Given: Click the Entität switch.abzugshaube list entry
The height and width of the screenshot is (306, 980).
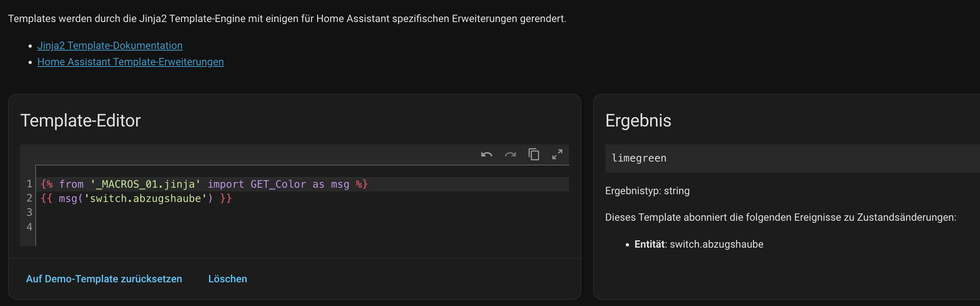Looking at the screenshot, I should [x=699, y=244].
